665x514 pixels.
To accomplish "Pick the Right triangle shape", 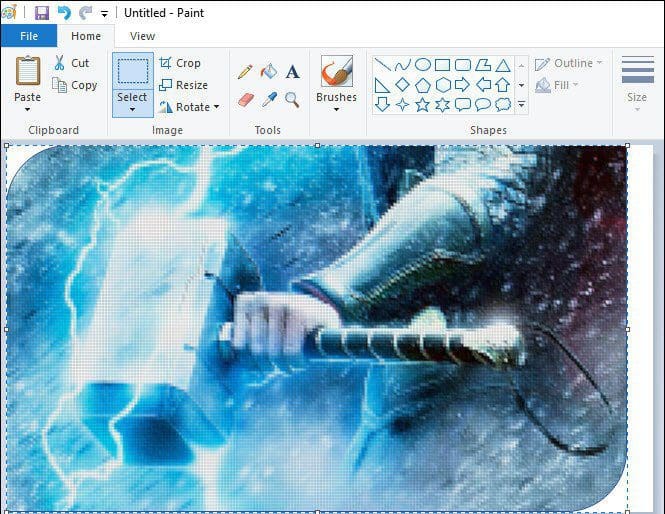I will pos(383,85).
